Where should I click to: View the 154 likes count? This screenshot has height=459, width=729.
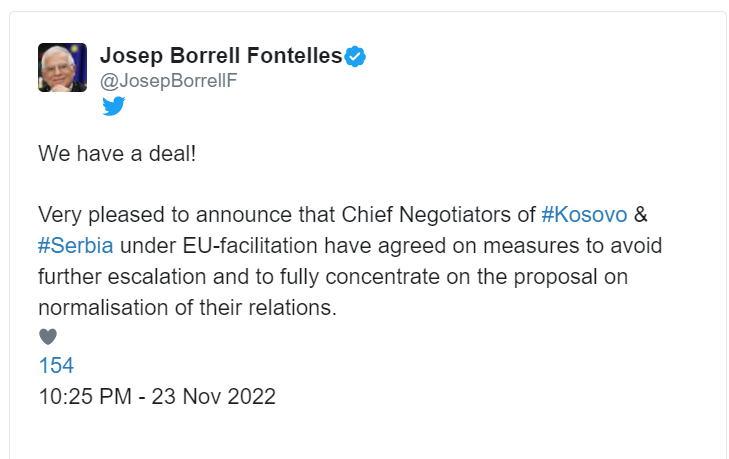[x=56, y=366]
